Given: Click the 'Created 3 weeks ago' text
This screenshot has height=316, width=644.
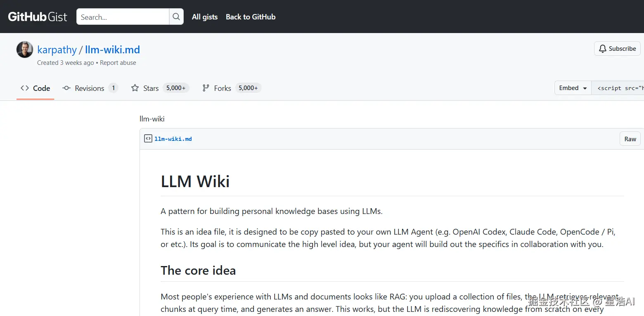Looking at the screenshot, I should (66, 63).
